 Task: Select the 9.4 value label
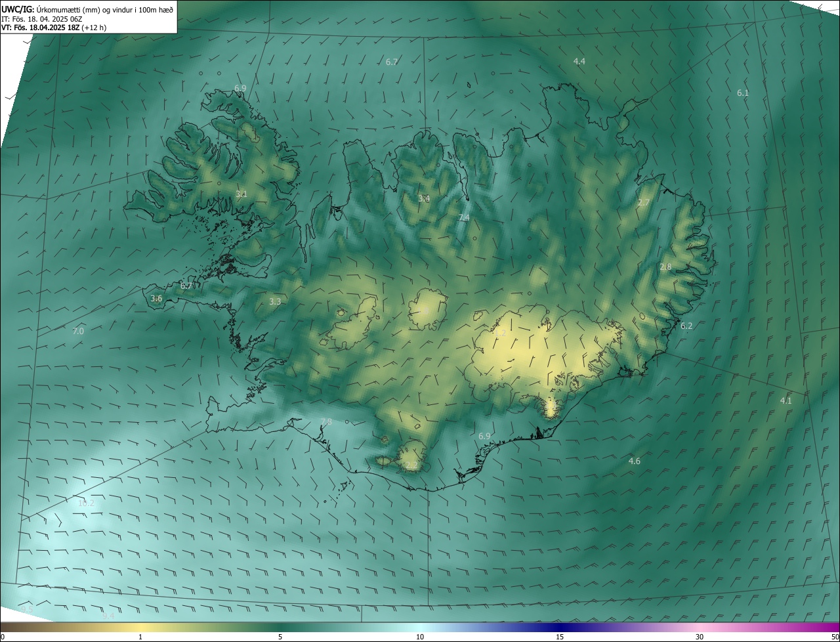point(108,616)
